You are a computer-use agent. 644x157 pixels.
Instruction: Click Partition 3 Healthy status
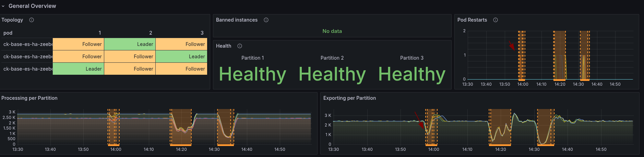pos(412,74)
